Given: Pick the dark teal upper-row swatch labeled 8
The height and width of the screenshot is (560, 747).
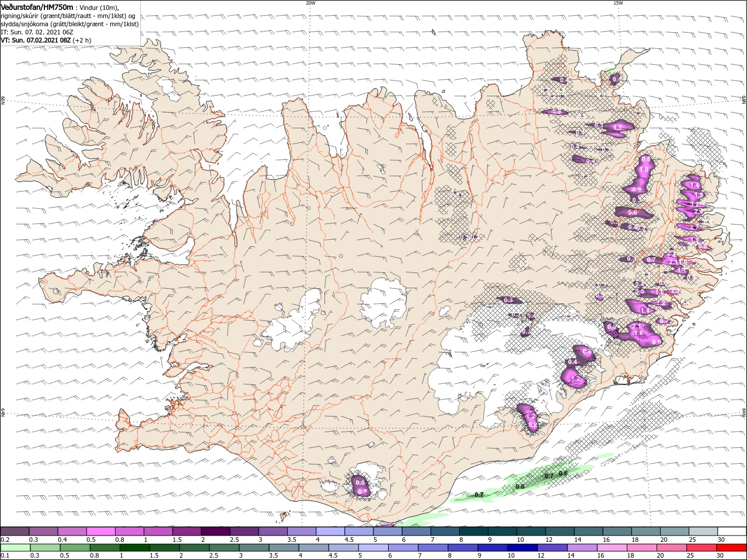Looking at the screenshot, I should (x=473, y=531).
